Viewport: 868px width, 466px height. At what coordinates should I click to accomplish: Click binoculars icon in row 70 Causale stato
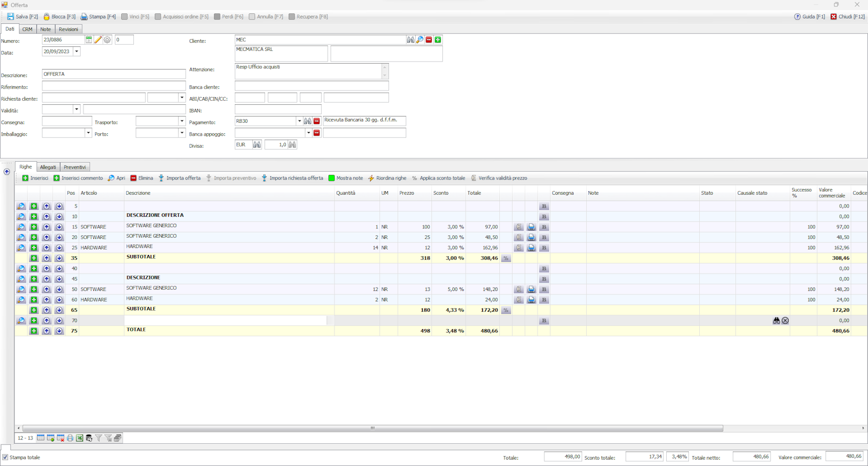[776, 321]
